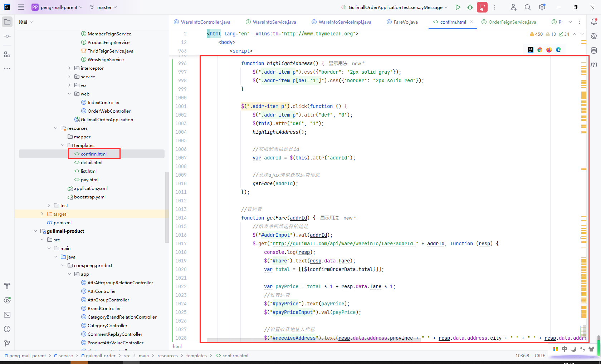Select OrderWebController class in tree
The height and width of the screenshot is (364, 601).
pyautogui.click(x=109, y=111)
